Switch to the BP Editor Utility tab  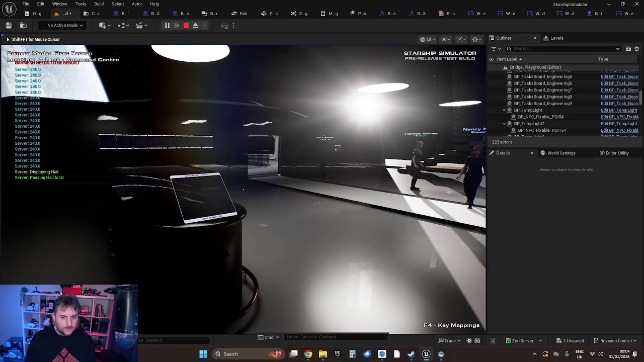coord(614,153)
